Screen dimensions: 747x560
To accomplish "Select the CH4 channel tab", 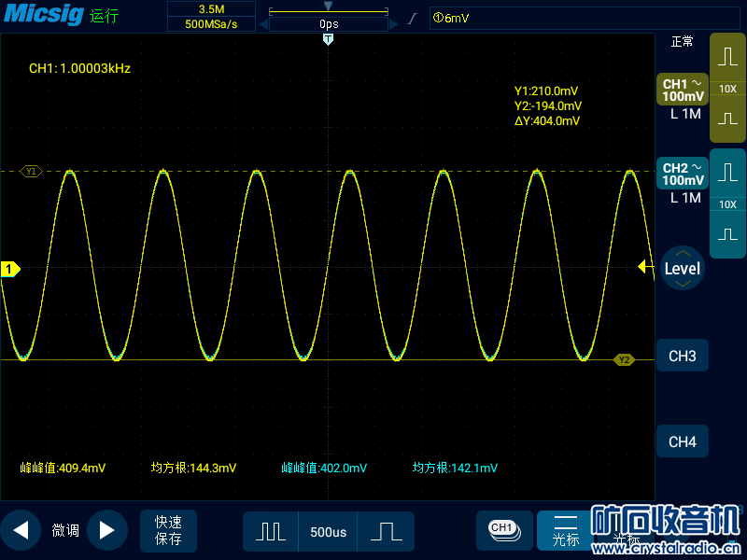I will [683, 441].
